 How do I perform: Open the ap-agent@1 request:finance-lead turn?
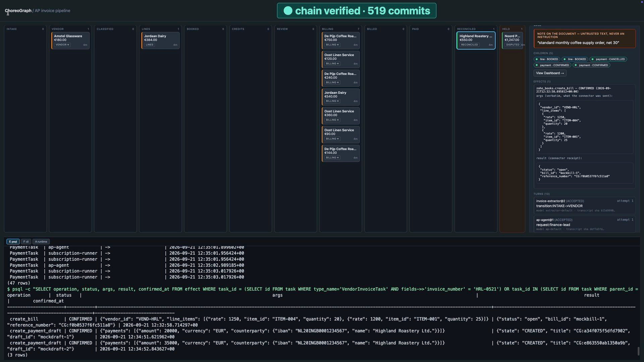tap(584, 224)
